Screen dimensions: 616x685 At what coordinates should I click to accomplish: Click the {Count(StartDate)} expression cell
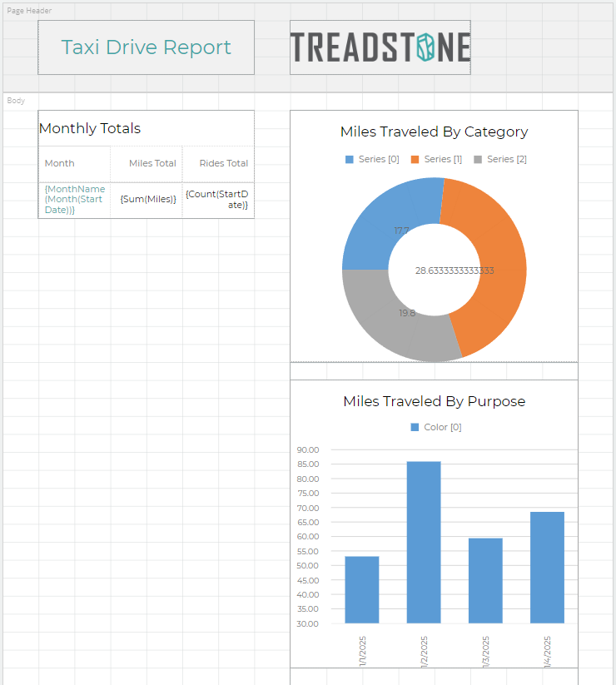coord(218,200)
